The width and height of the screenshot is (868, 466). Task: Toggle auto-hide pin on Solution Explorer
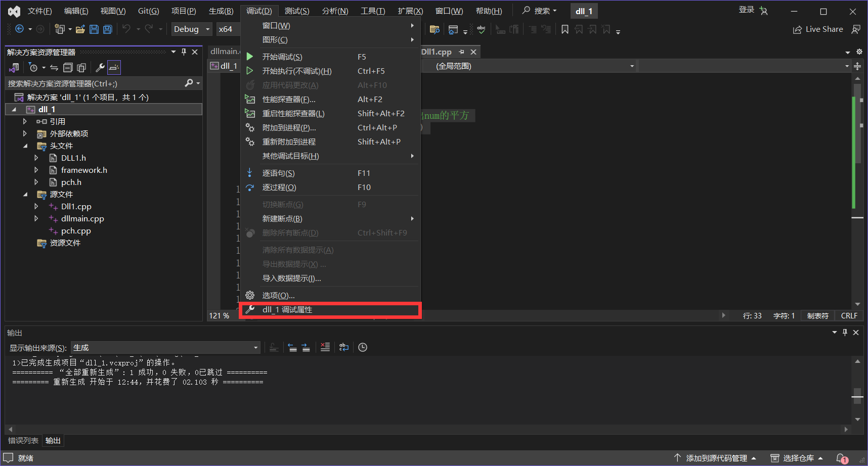coord(184,52)
